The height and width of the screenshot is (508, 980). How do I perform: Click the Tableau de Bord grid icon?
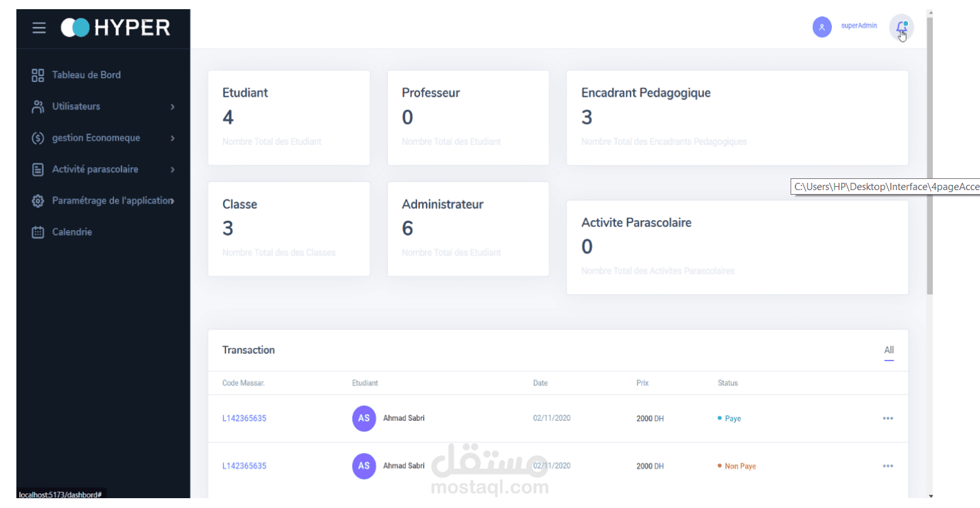click(37, 75)
